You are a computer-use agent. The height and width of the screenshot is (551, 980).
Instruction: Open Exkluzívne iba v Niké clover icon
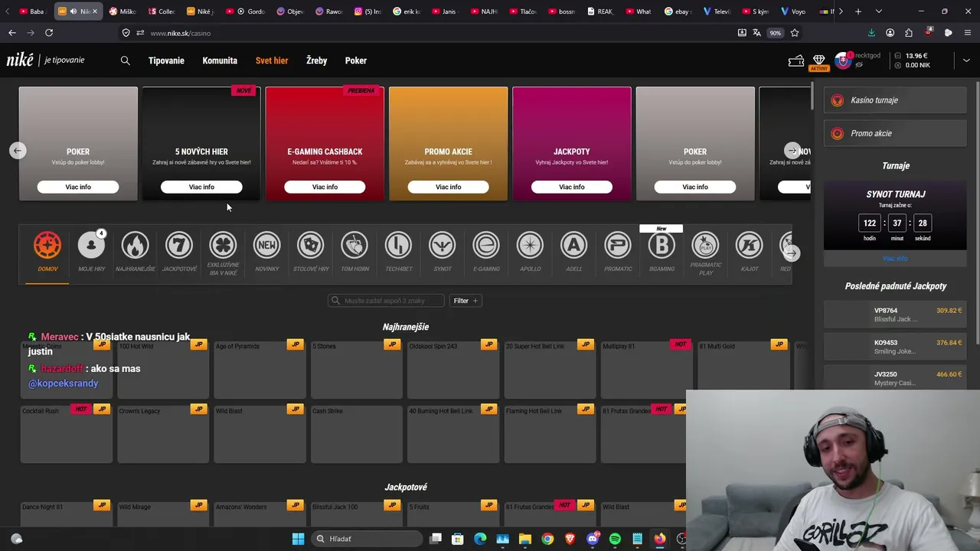coord(223,245)
